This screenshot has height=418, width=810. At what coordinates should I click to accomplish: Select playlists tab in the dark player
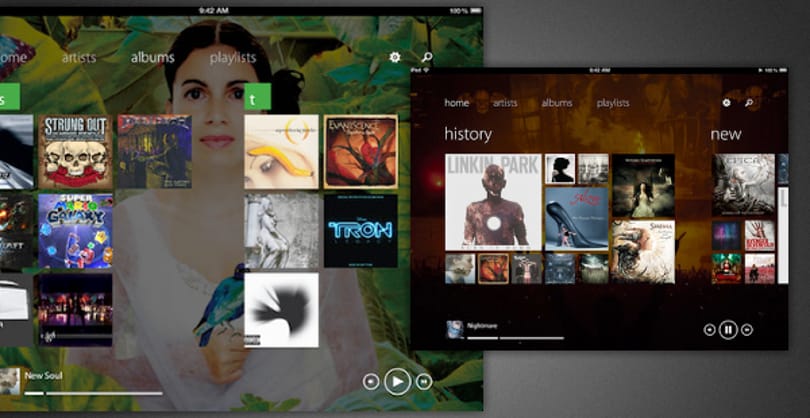click(613, 103)
